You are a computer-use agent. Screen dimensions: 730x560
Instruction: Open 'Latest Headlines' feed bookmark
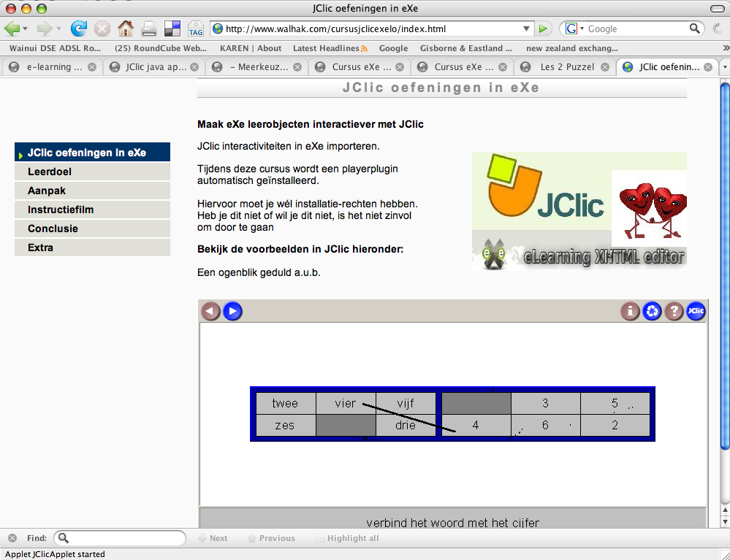coord(330,48)
